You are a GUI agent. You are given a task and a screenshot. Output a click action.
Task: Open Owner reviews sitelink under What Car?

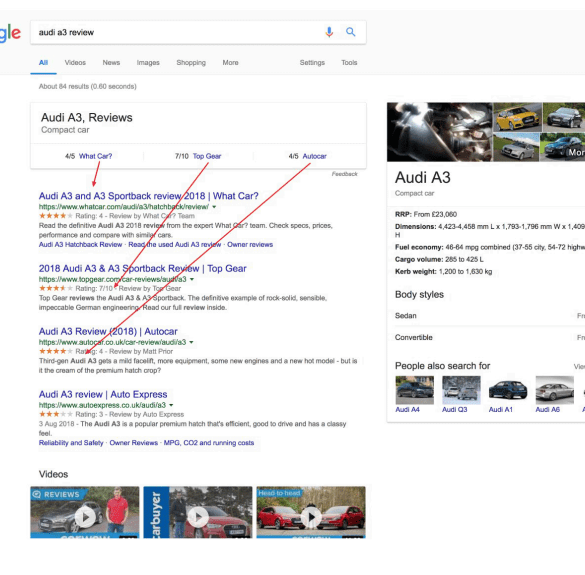[250, 244]
